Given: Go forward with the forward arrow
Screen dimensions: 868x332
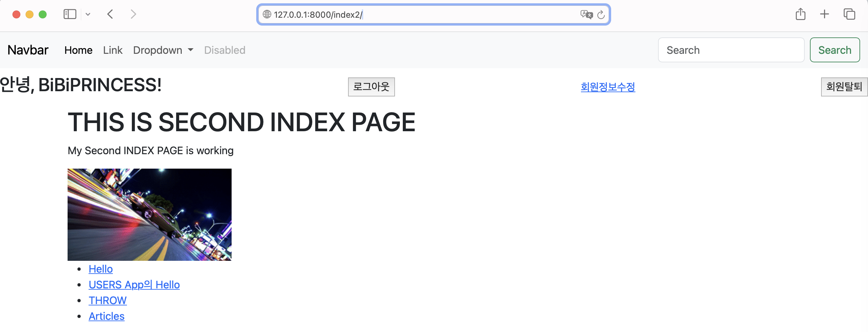Looking at the screenshot, I should pos(134,14).
